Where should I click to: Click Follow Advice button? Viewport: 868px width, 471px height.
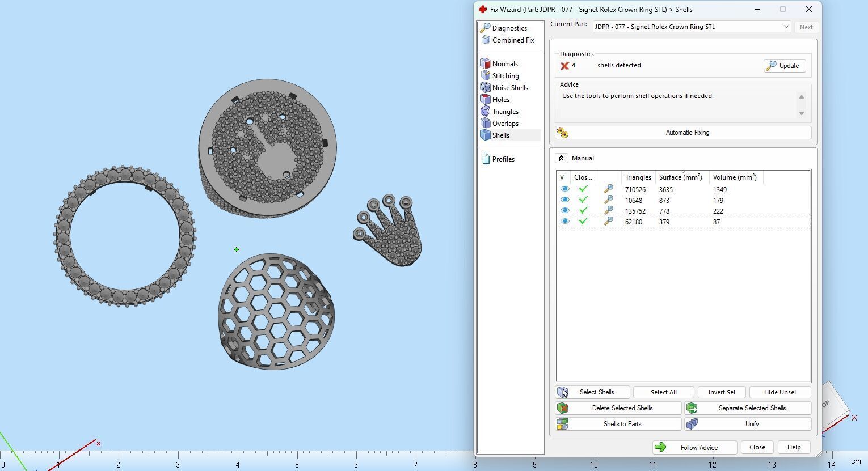point(694,448)
